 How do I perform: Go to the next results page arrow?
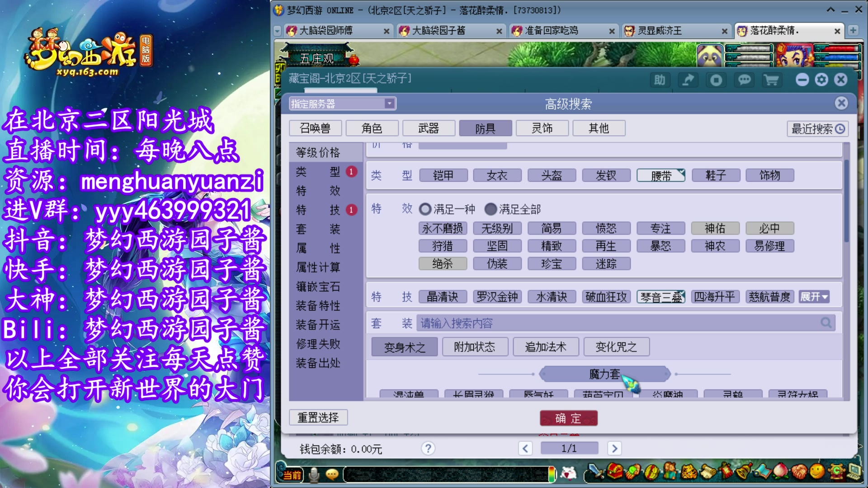(x=614, y=448)
